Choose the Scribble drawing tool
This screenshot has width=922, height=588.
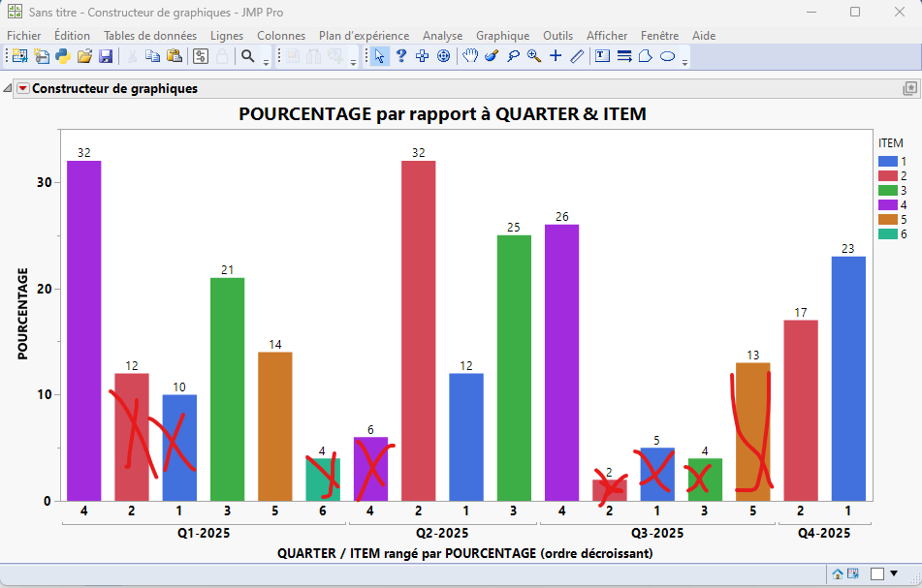576,56
